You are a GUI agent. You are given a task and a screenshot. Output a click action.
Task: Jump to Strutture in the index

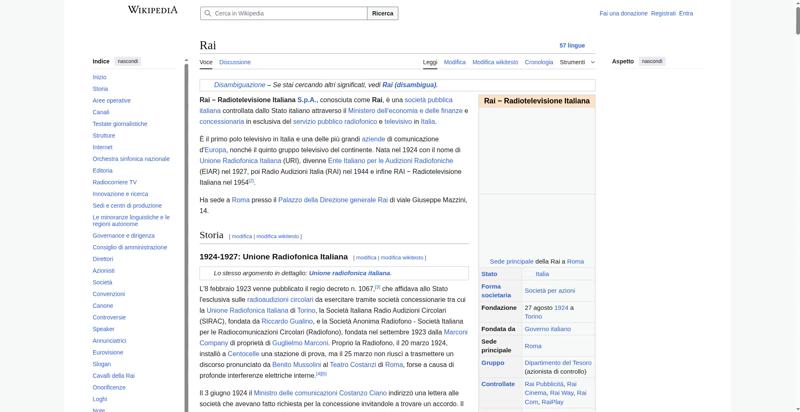point(104,136)
